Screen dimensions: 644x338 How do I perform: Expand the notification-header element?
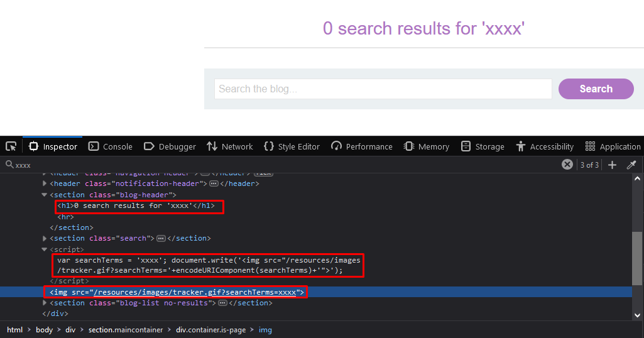click(45, 183)
